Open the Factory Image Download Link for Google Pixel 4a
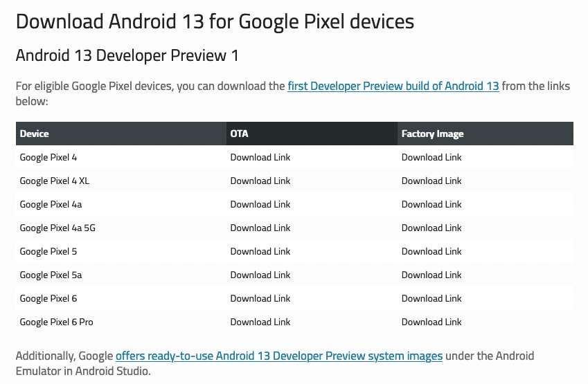Viewport: 588px width, 384px height. (431, 205)
